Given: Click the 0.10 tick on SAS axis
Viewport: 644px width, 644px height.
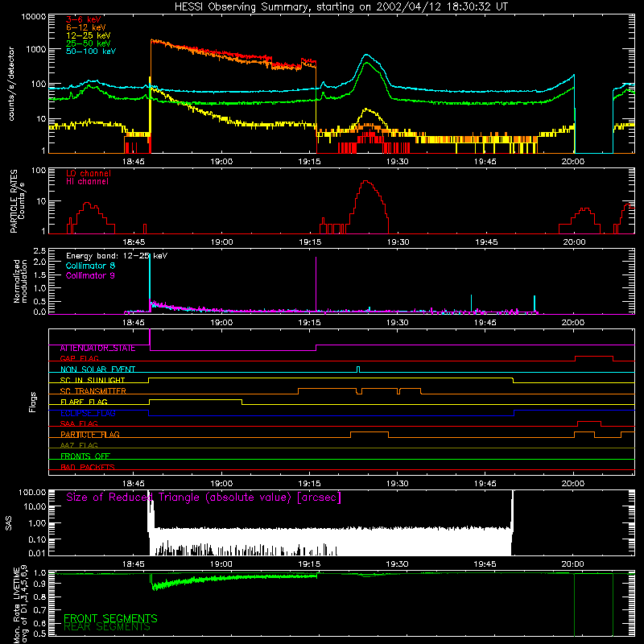Looking at the screenshot, I should [x=37, y=539].
